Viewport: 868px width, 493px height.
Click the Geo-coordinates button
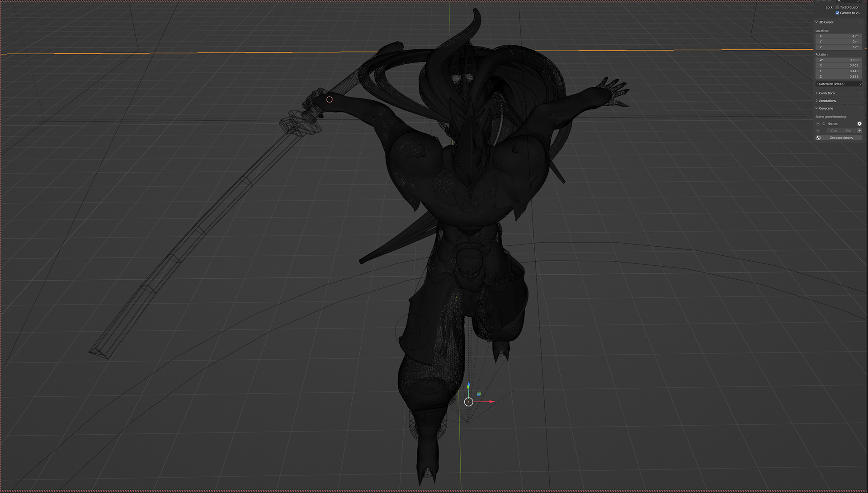(x=839, y=138)
